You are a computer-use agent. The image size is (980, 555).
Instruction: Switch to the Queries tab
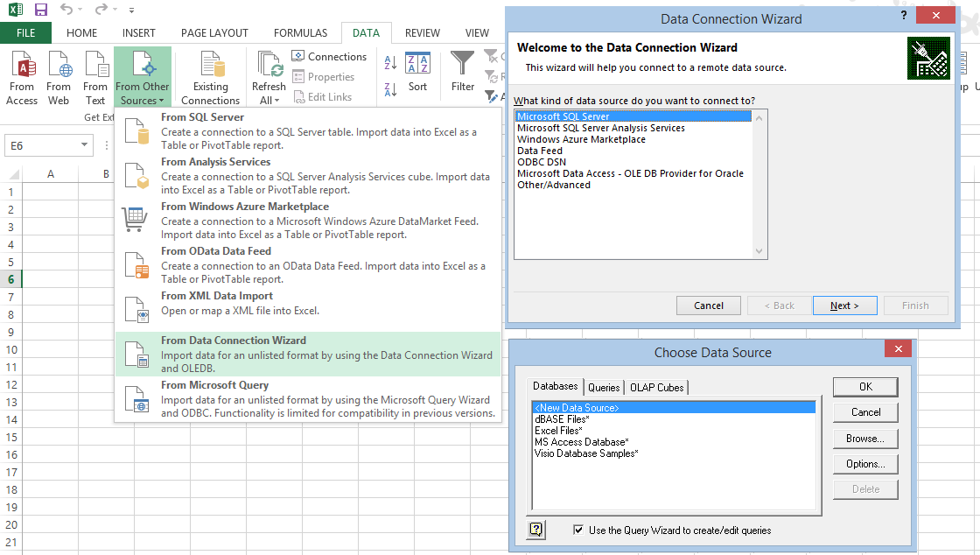[x=604, y=388]
